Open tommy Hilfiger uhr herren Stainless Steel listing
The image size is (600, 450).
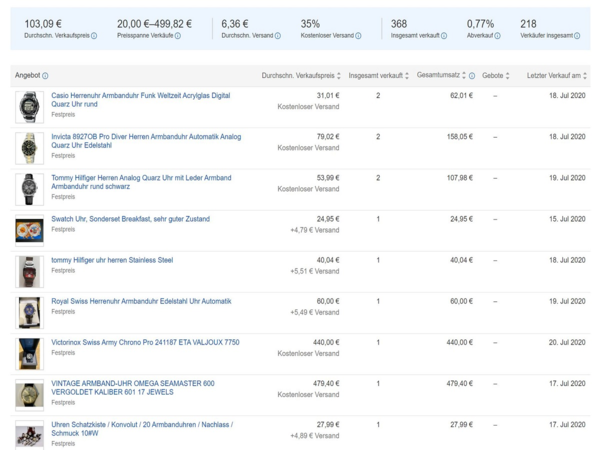click(x=112, y=260)
